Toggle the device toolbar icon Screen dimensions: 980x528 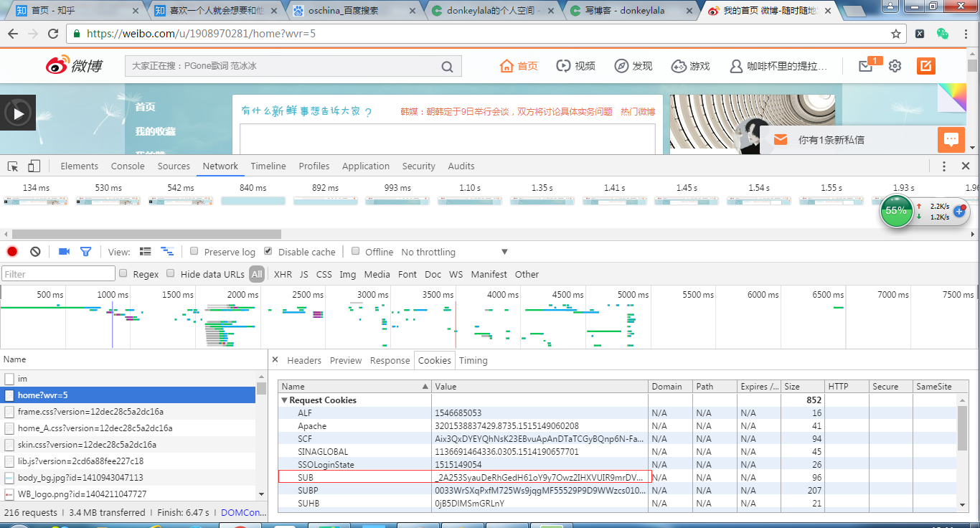[x=34, y=166]
